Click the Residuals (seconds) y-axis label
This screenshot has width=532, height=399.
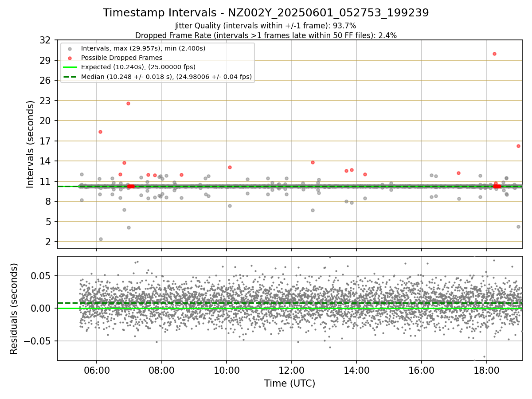(14, 309)
